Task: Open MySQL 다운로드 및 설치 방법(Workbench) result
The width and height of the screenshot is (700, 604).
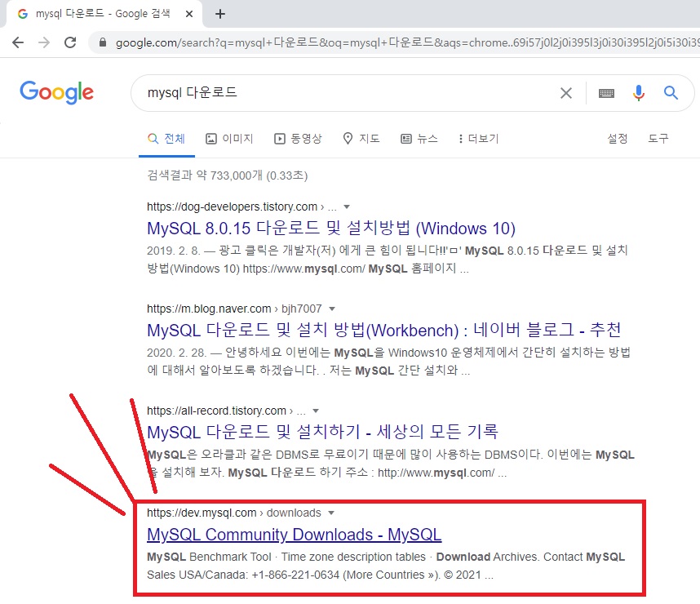Action: coord(384,330)
